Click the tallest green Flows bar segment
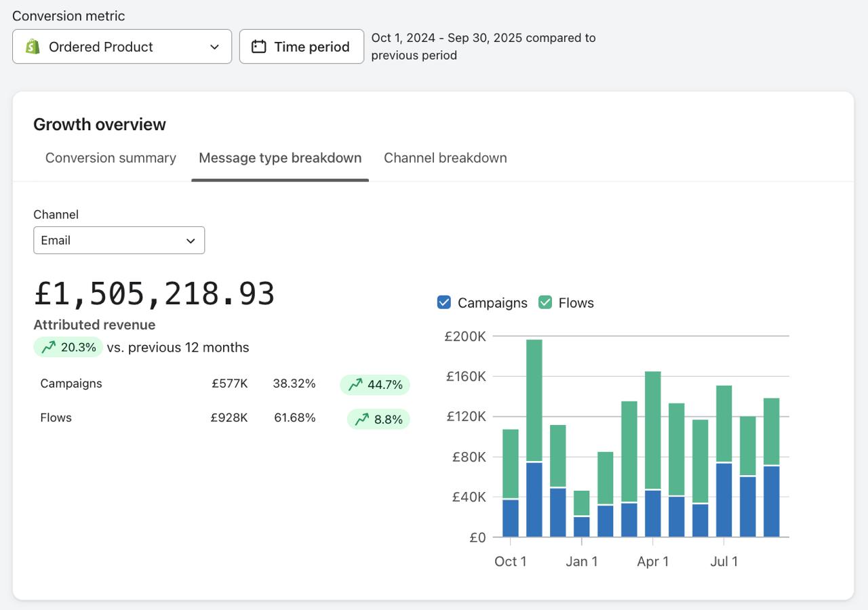This screenshot has height=610, width=868. click(x=534, y=400)
